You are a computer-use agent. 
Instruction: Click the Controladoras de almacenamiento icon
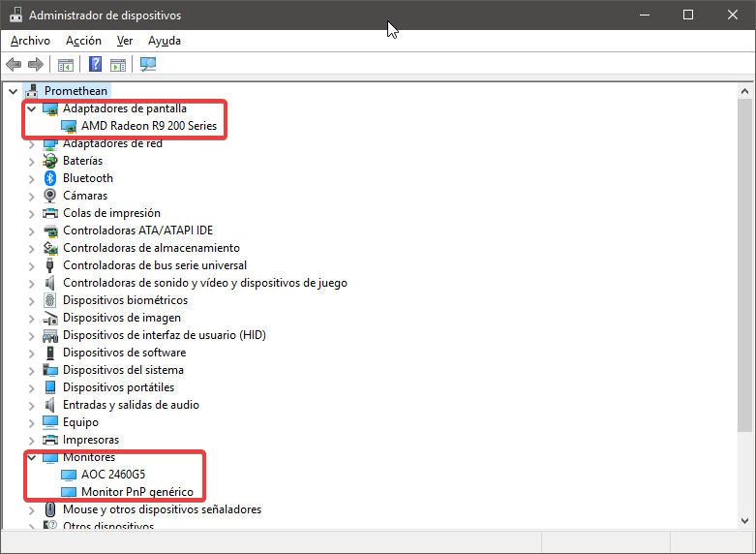click(x=50, y=248)
